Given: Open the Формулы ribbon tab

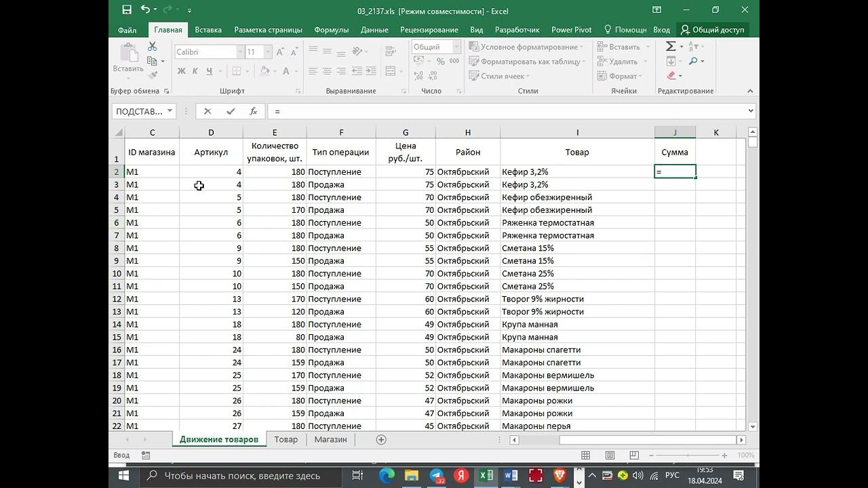Looking at the screenshot, I should pos(332,30).
